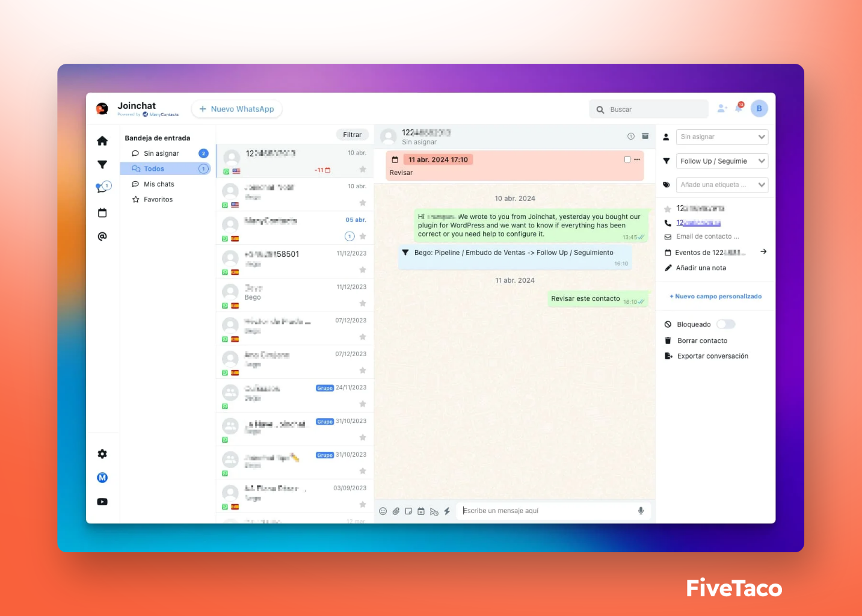Open the settings gear in the left sidebar
This screenshot has width=862, height=616.
coord(102,454)
